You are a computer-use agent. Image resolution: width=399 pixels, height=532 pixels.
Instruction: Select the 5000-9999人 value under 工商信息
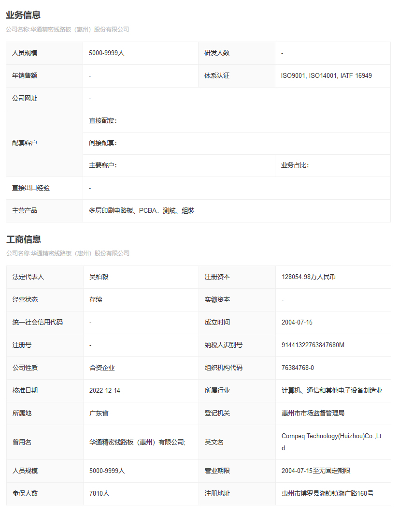click(107, 471)
